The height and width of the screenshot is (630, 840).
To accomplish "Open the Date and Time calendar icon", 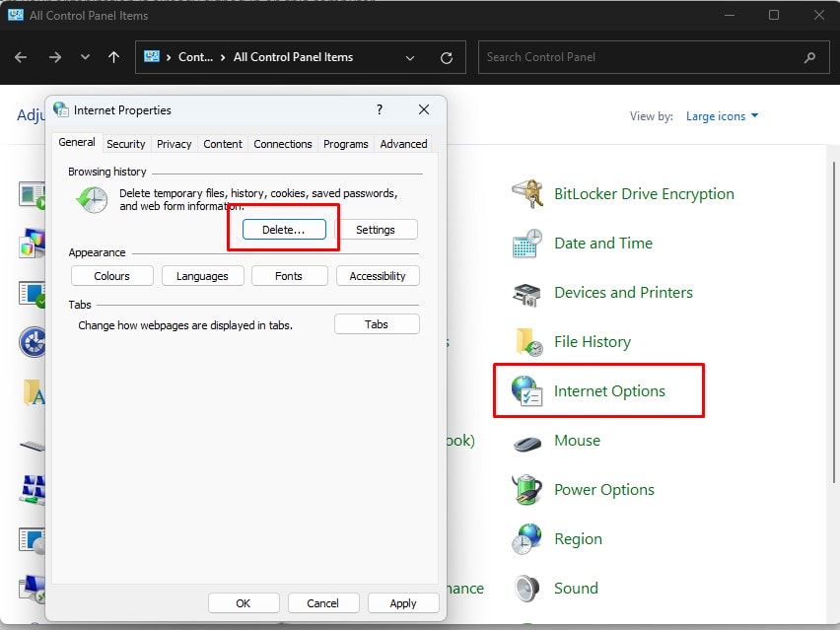I will pos(527,244).
